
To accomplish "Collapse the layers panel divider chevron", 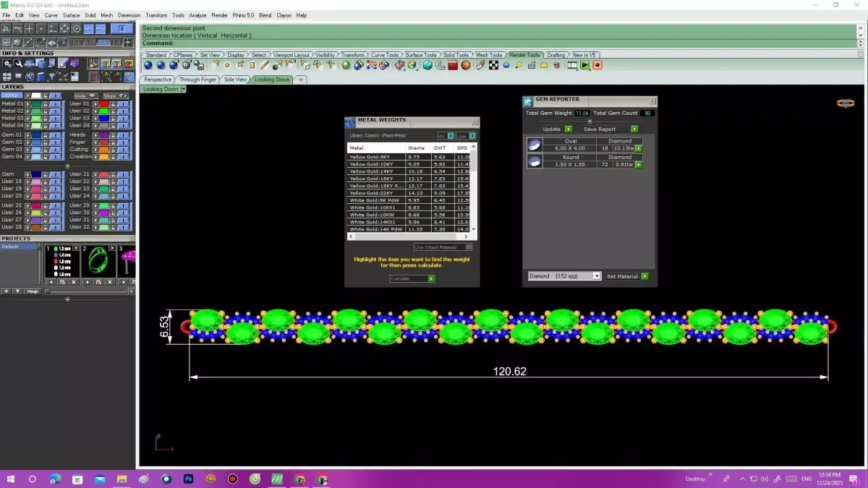I will (67, 165).
